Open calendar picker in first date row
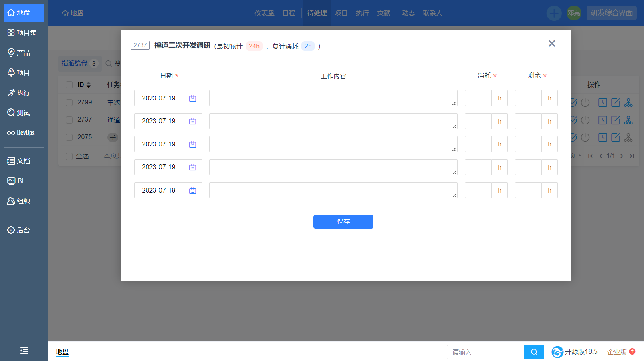Viewport: 644px width, 361px height. 192,98
